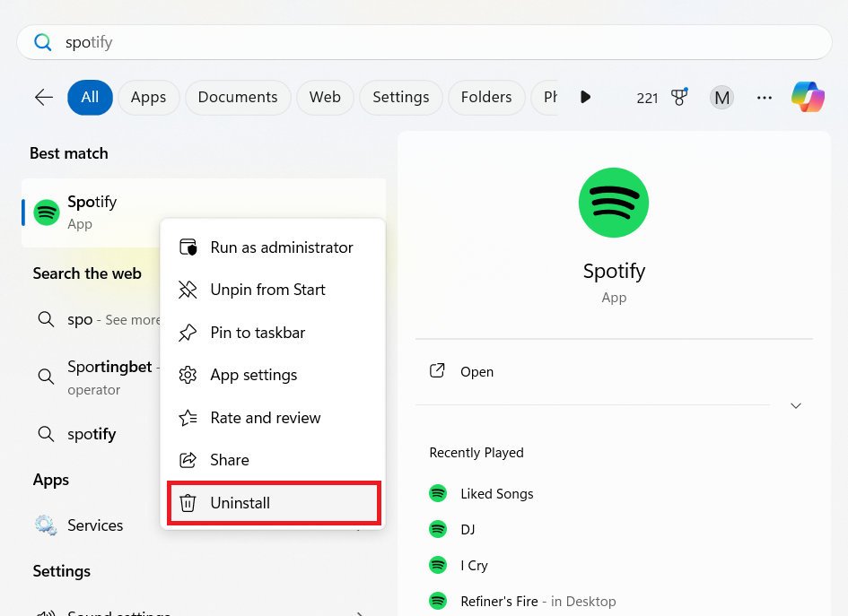Choose Unpin from Start

pos(273,290)
